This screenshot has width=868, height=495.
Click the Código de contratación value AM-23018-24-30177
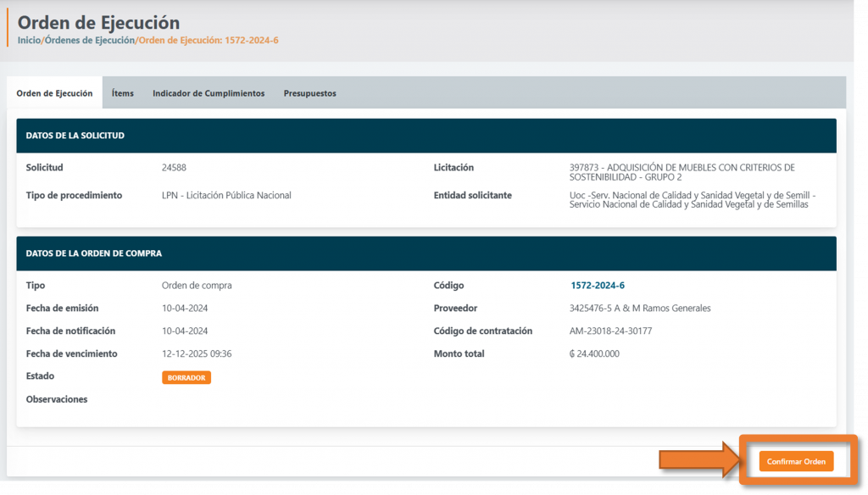(x=610, y=331)
